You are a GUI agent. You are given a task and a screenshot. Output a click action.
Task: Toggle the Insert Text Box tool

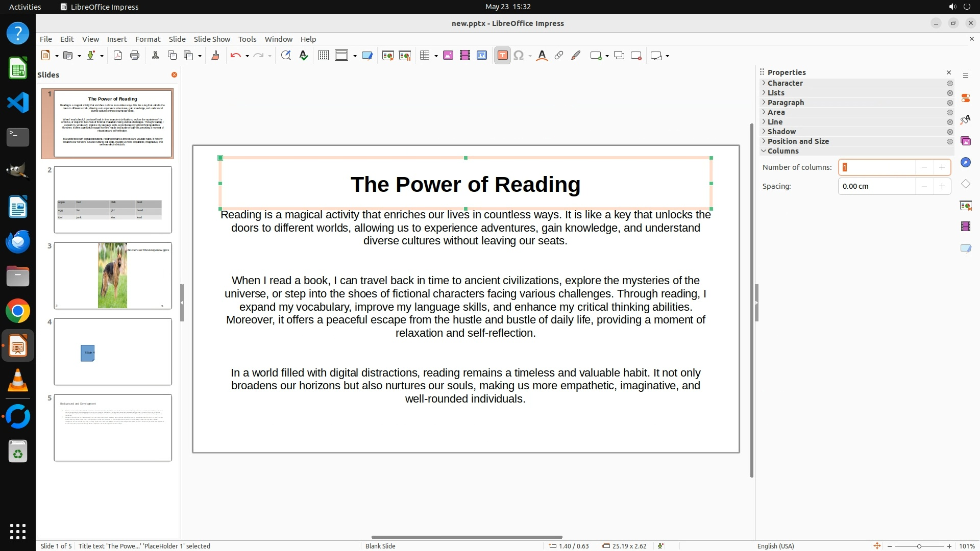(502, 56)
